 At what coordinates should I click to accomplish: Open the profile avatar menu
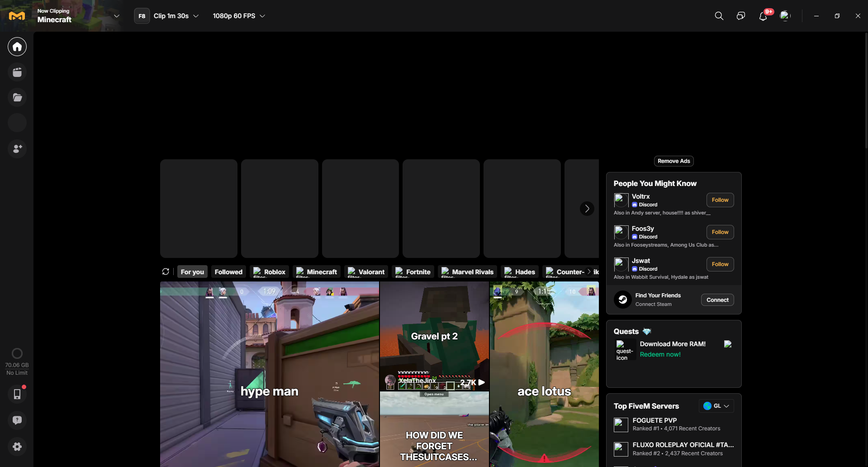pos(785,16)
